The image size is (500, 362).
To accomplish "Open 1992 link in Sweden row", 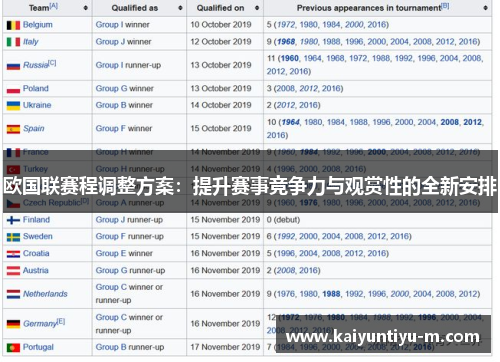I will coord(286,236).
